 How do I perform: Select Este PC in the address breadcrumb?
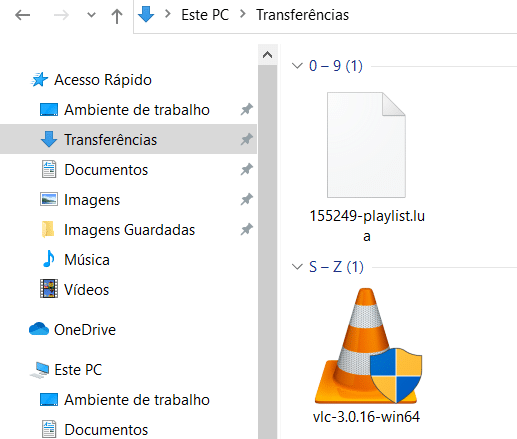(205, 15)
